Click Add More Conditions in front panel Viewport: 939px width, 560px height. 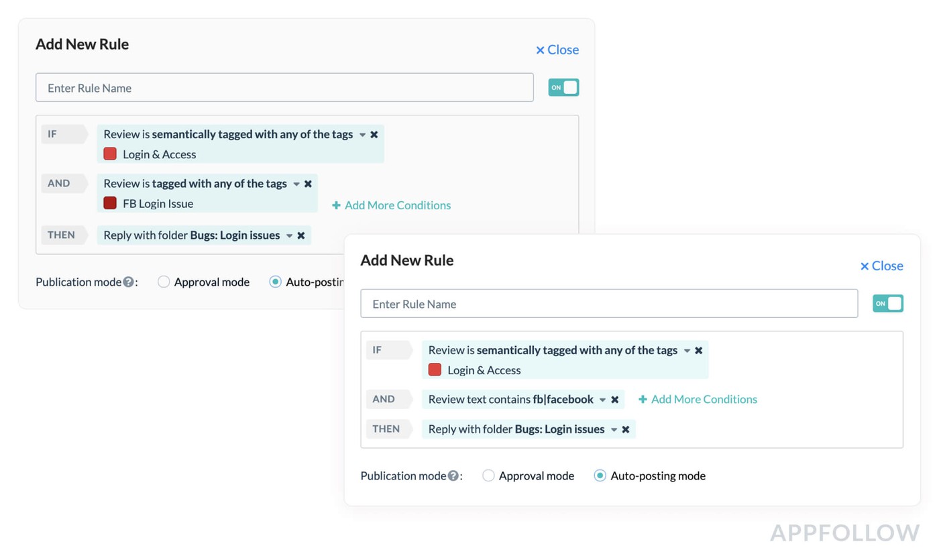coord(698,400)
